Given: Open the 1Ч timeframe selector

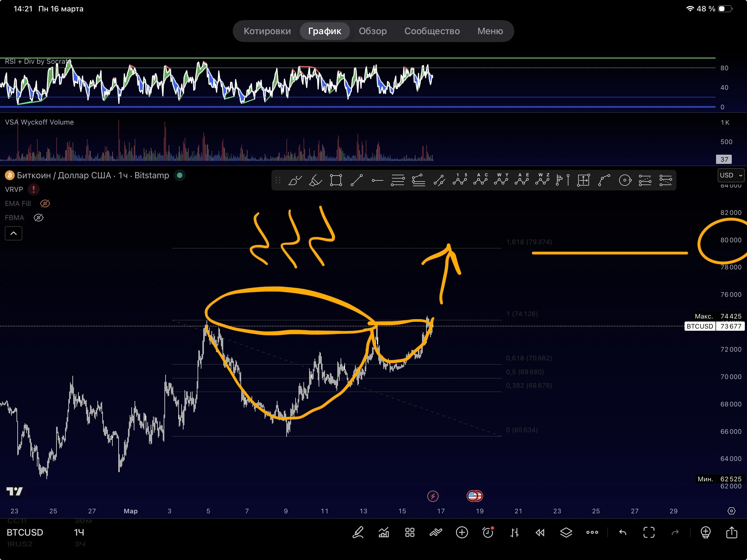Looking at the screenshot, I should point(79,533).
